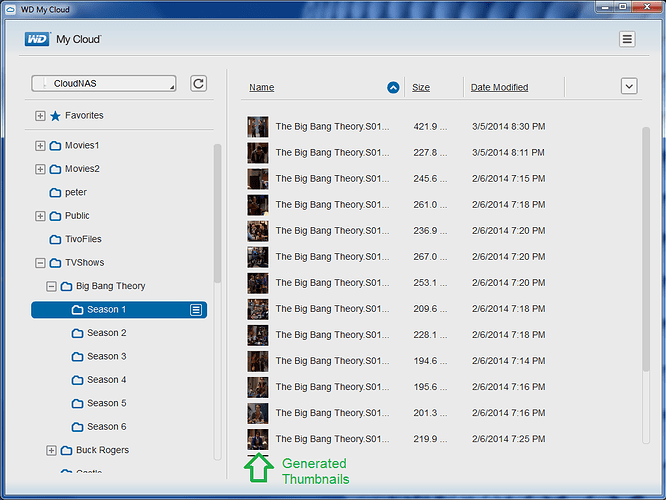Click the WD My Cloud title bar icon
Viewport: 666px width, 500px height.
coord(11,9)
